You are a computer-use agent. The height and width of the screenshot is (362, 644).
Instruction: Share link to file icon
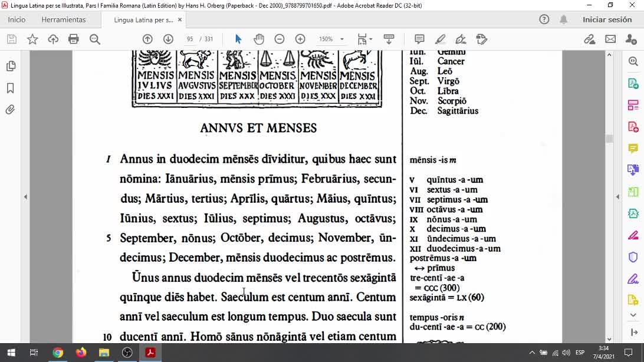click(590, 39)
